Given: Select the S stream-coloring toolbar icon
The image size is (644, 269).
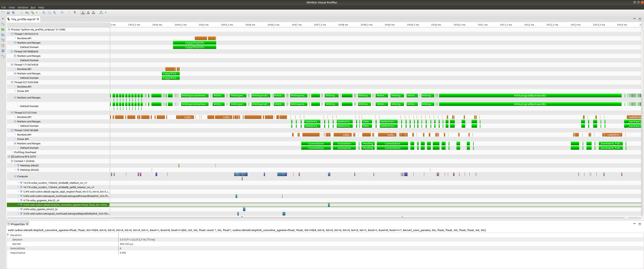Looking at the screenshot, I should (88, 12).
